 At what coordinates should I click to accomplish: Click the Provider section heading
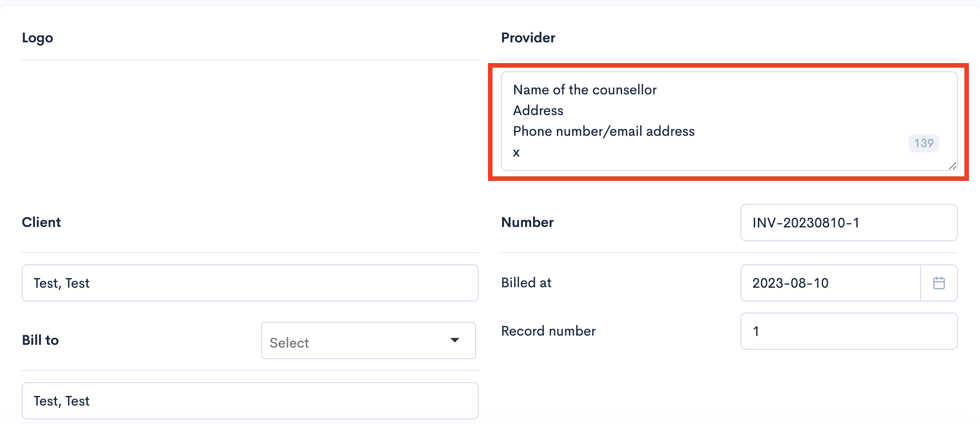tap(528, 38)
